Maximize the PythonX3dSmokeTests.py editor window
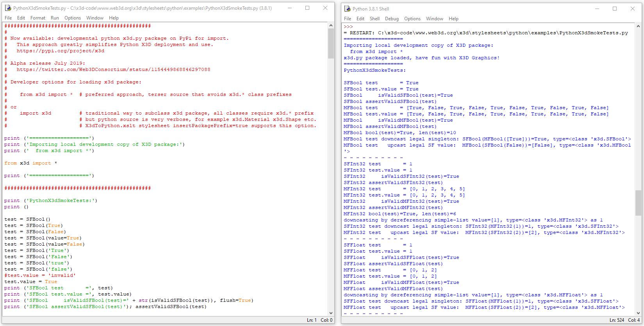The image size is (644, 326). click(307, 8)
